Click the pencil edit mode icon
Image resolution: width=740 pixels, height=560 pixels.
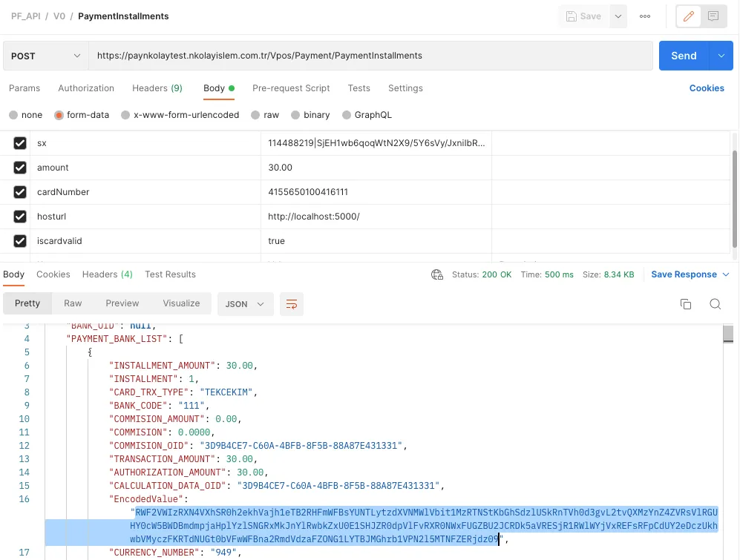click(689, 16)
